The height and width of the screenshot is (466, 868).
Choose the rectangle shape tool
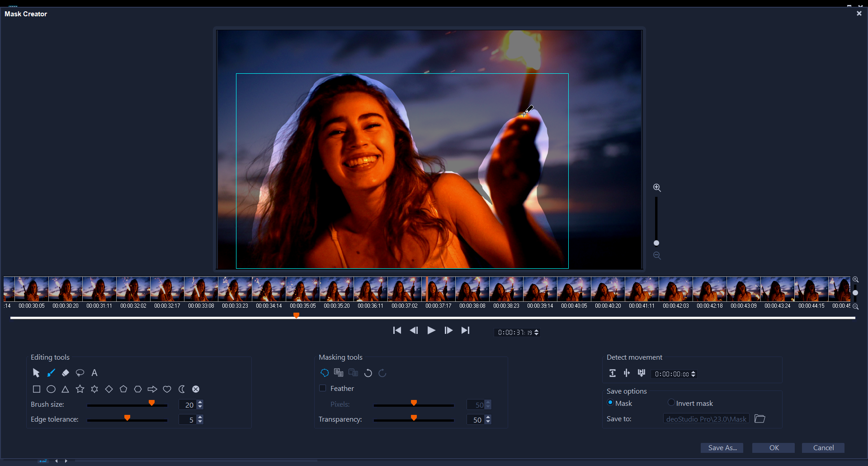pyautogui.click(x=37, y=389)
